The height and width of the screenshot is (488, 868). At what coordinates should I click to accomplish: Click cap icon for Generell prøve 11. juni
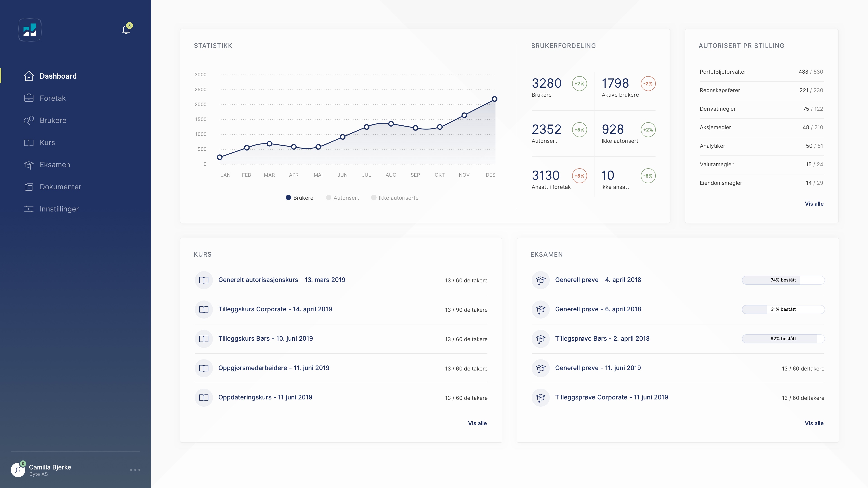point(540,368)
